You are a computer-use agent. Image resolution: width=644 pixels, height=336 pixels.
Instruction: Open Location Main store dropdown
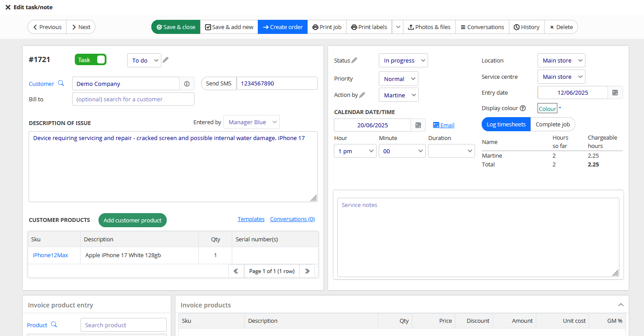point(561,60)
